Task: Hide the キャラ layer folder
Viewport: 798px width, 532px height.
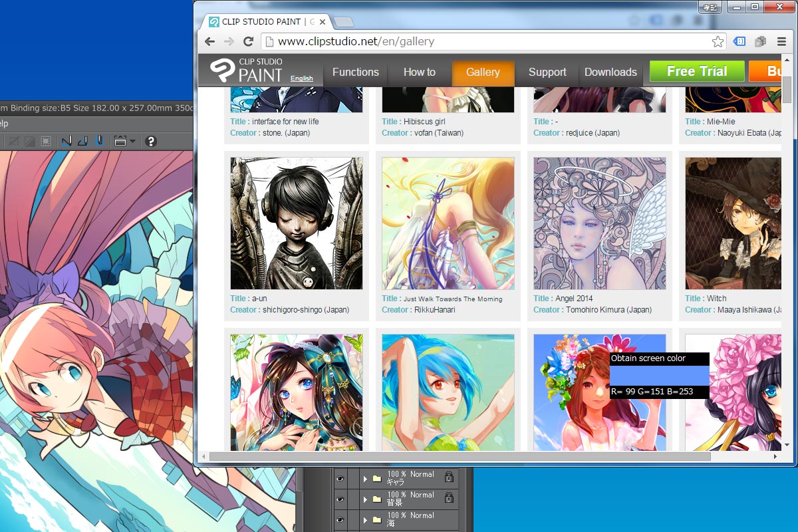Action: 340,478
